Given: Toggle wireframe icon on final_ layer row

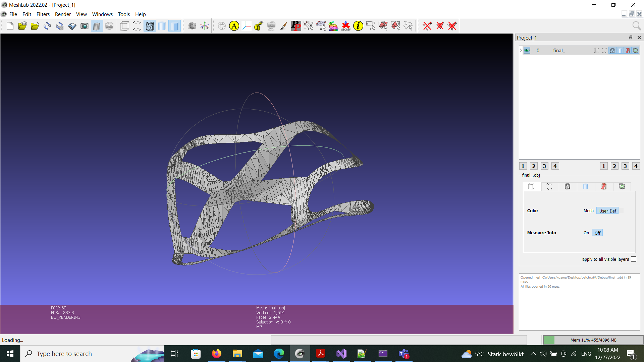Looking at the screenshot, I should 612,50.
